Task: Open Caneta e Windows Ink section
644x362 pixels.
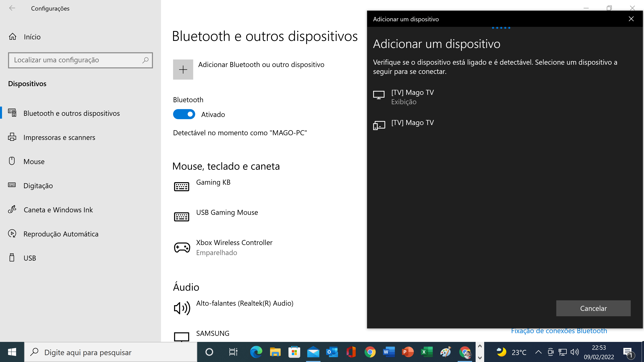Action: [58, 210]
